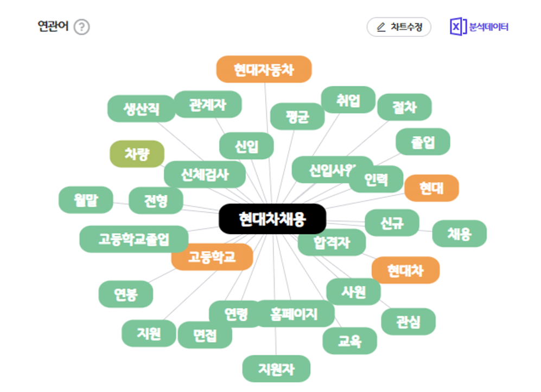The width and height of the screenshot is (541, 392).
Task: Click the pencil icon in 차트수정
Action: tap(381, 27)
